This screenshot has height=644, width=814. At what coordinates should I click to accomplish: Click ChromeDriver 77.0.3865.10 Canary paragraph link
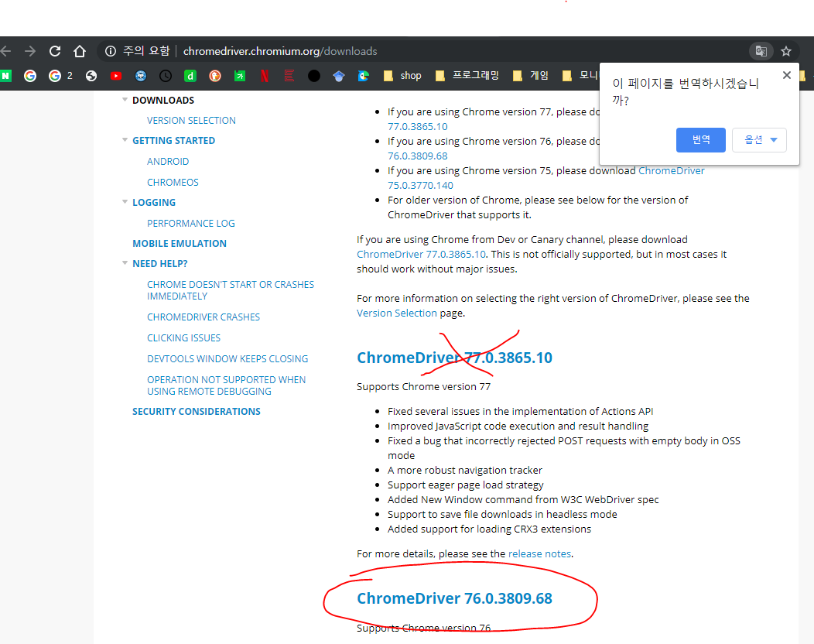tap(421, 255)
